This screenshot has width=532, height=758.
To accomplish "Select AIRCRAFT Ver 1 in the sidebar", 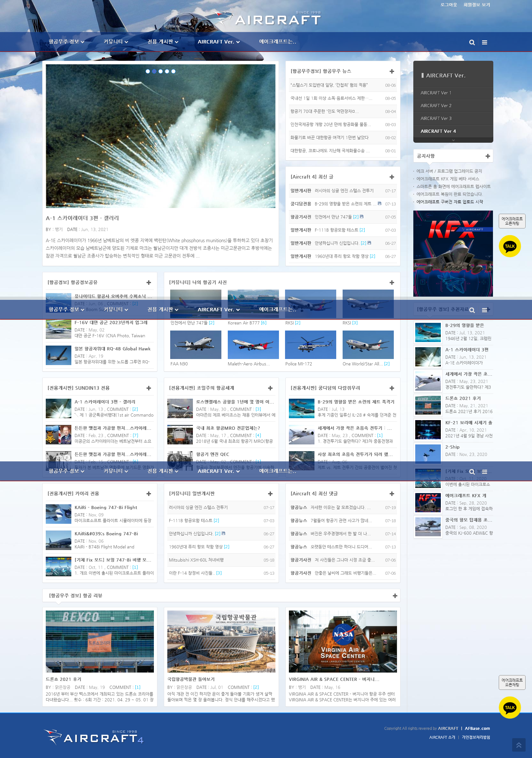I will pyautogui.click(x=453, y=93).
